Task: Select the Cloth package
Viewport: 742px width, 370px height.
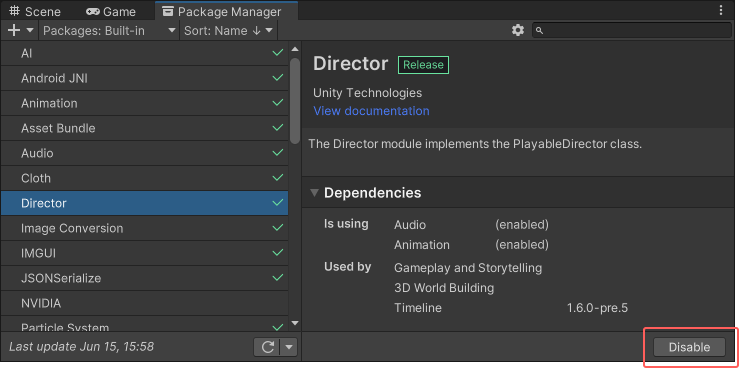Action: 144,178
